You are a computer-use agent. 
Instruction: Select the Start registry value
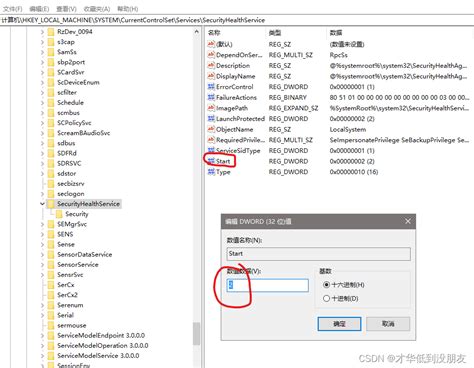pyautogui.click(x=223, y=161)
